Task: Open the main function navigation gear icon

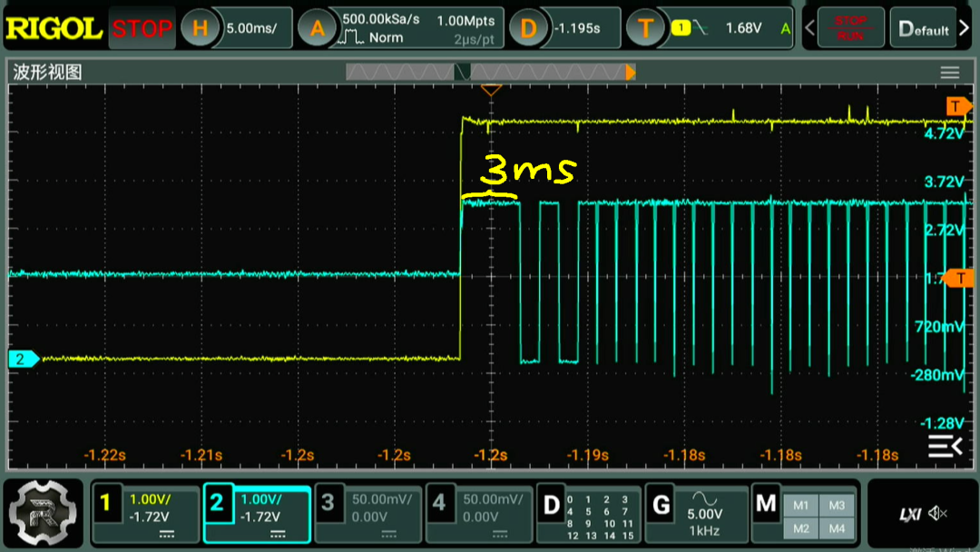Action: pyautogui.click(x=44, y=513)
